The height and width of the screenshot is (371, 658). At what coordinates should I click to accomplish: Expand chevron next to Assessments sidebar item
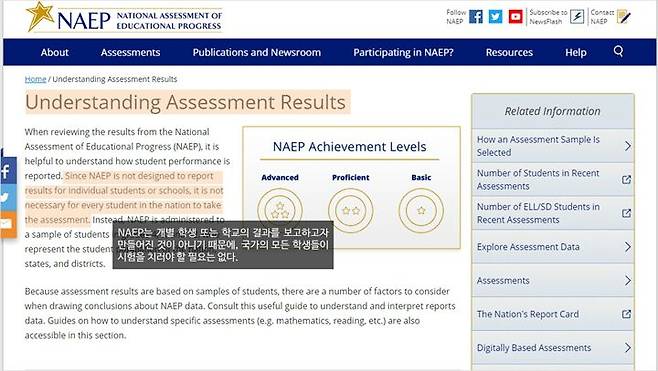pyautogui.click(x=627, y=280)
